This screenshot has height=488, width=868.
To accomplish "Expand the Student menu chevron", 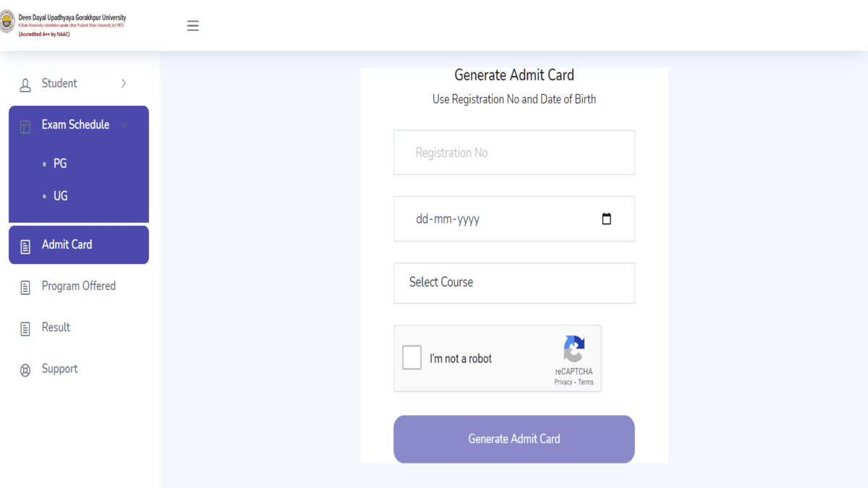I will 123,84.
